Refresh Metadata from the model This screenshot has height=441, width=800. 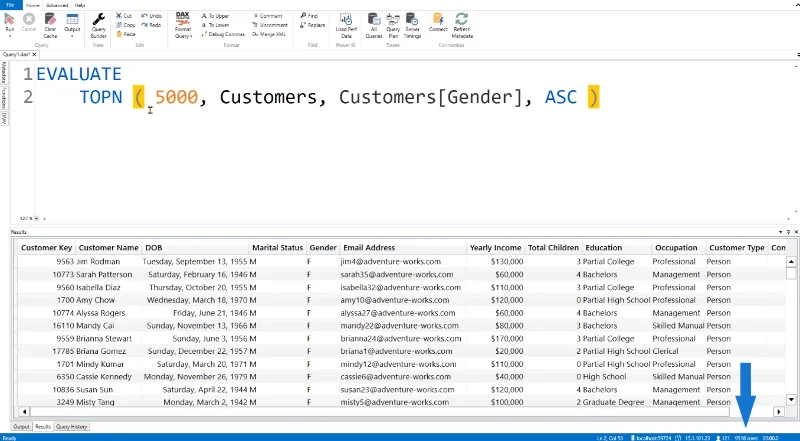point(462,26)
